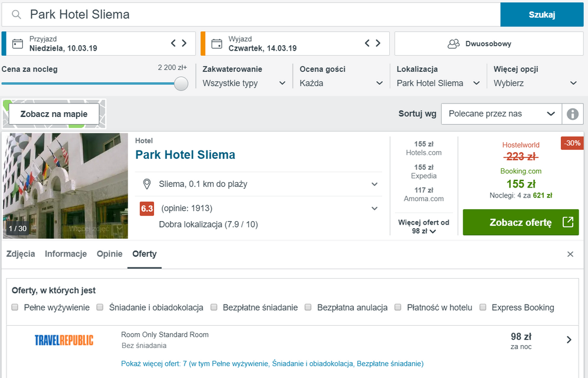Click Pokaż więcej ofert link
The width and height of the screenshot is (588, 378).
pyautogui.click(x=272, y=364)
